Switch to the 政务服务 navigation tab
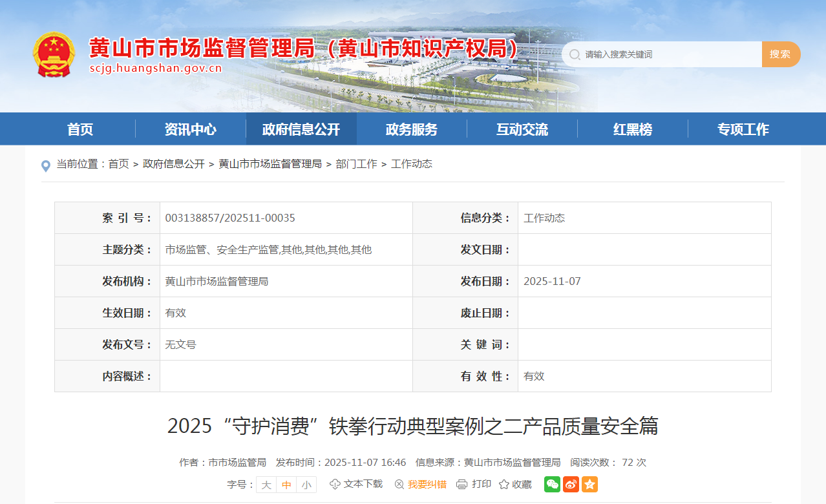This screenshot has height=504, width=826. coord(411,129)
